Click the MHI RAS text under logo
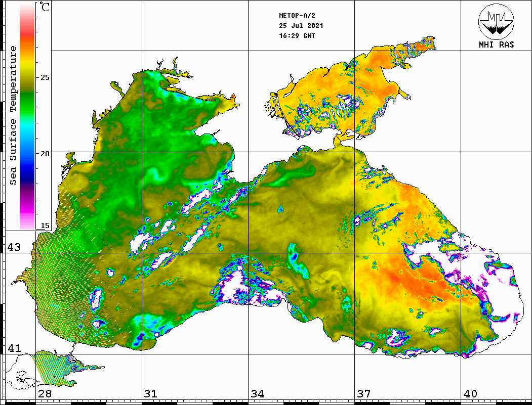This screenshot has height=405, width=532. [496, 44]
